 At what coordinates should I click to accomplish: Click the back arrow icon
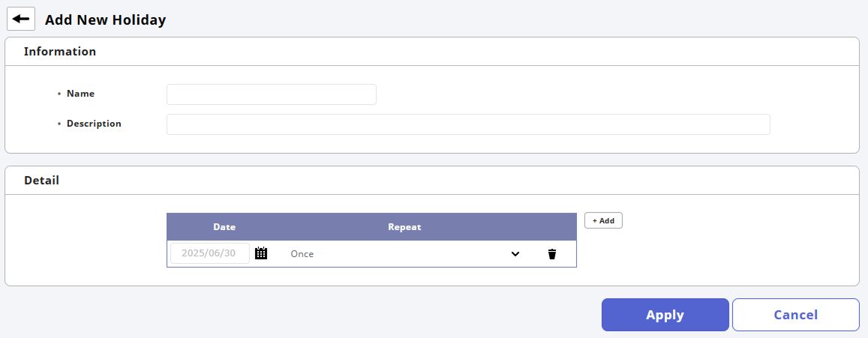21,19
